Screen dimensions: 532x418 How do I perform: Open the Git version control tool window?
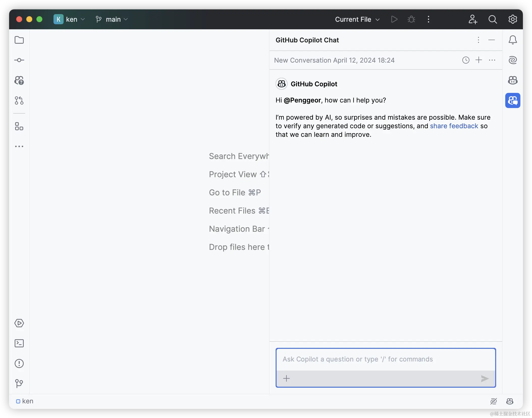(19, 383)
